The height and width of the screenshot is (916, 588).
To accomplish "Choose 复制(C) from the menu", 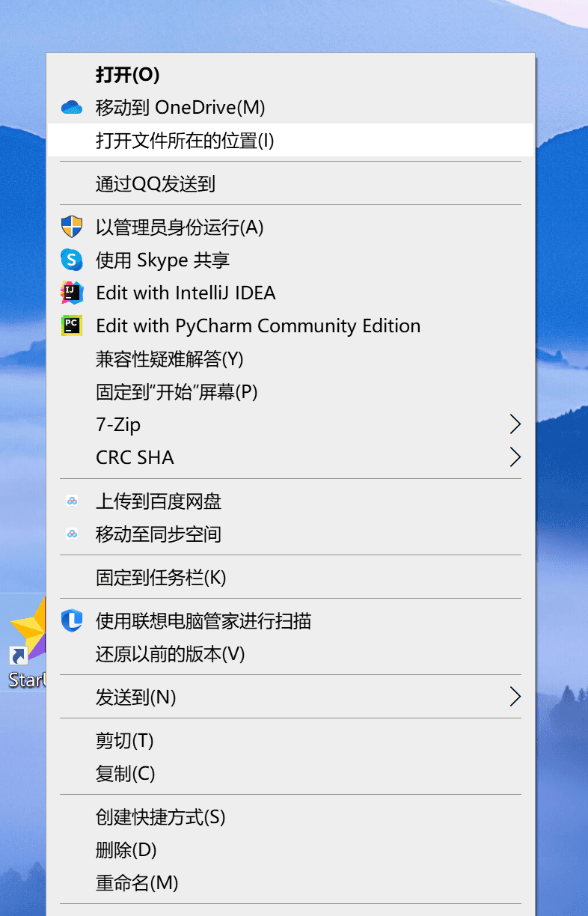I will [x=292, y=773].
